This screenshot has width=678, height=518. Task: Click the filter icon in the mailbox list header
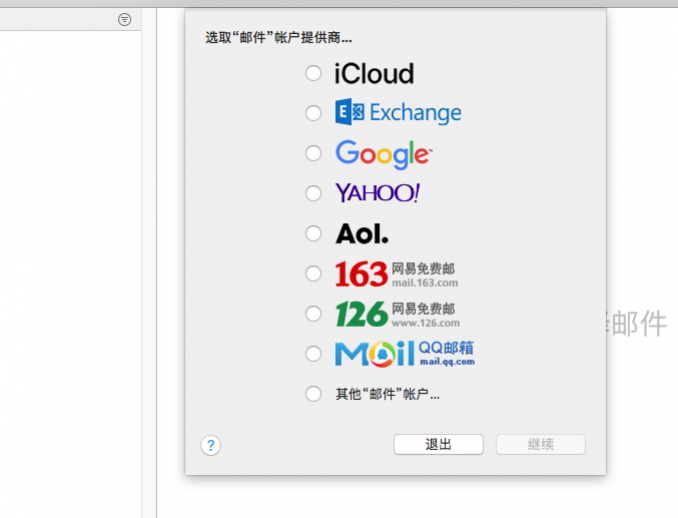[x=125, y=19]
